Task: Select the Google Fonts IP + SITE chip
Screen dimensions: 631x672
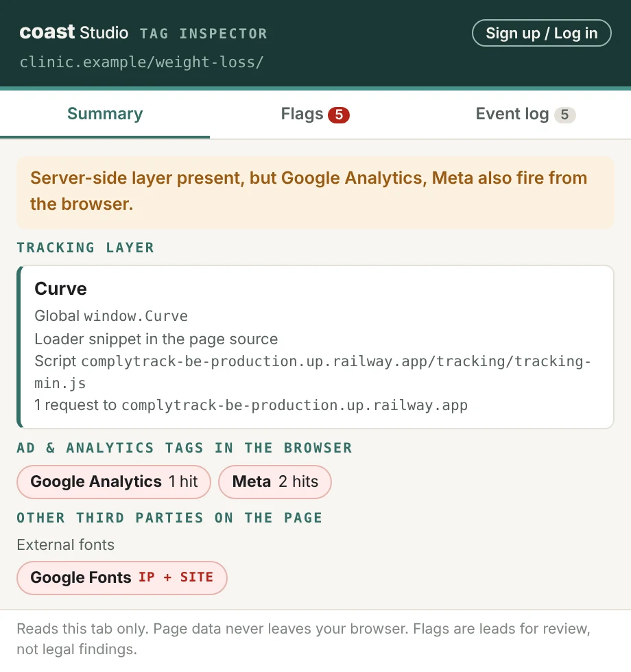Action: tap(122, 577)
